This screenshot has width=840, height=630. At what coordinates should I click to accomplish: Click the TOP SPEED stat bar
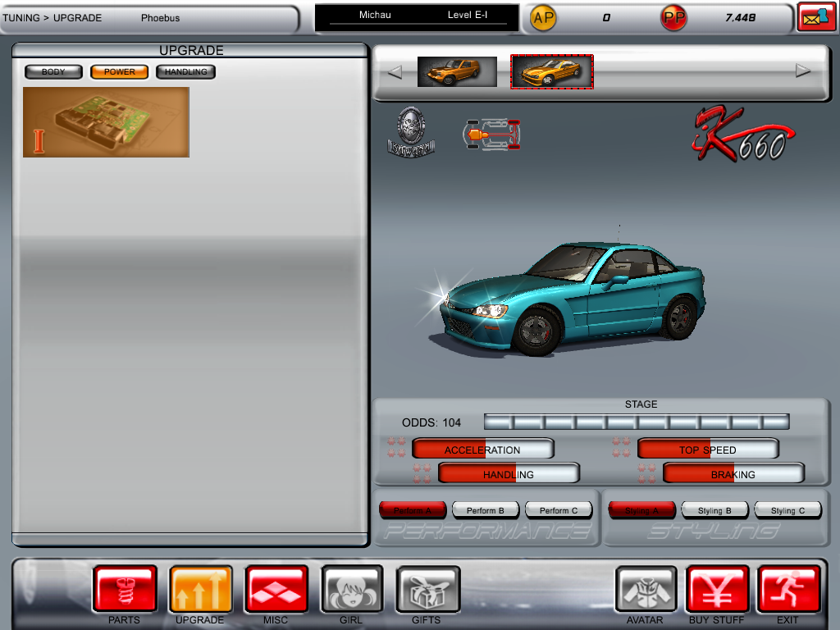click(708, 449)
